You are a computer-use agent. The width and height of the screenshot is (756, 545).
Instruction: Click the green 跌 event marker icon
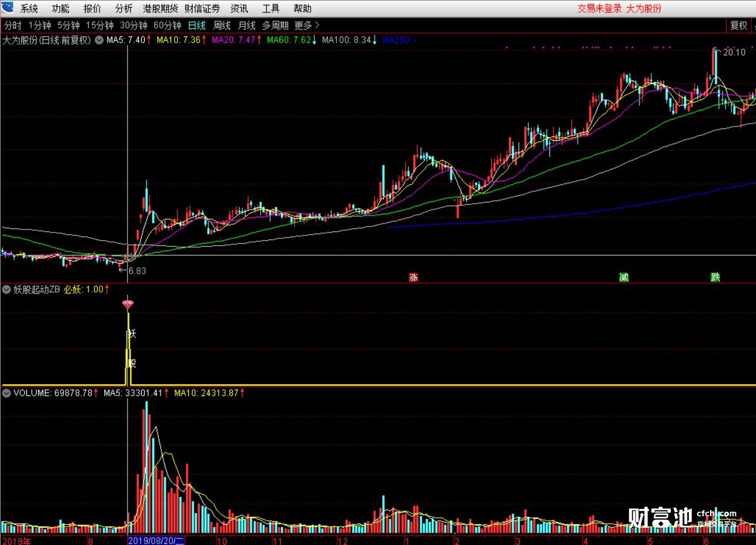click(x=715, y=277)
